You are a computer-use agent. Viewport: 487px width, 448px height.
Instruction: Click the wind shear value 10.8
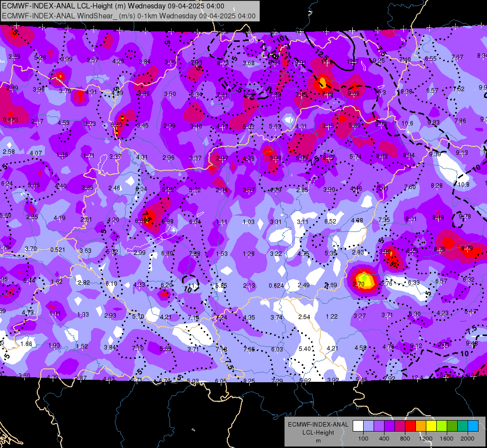pos(464,184)
